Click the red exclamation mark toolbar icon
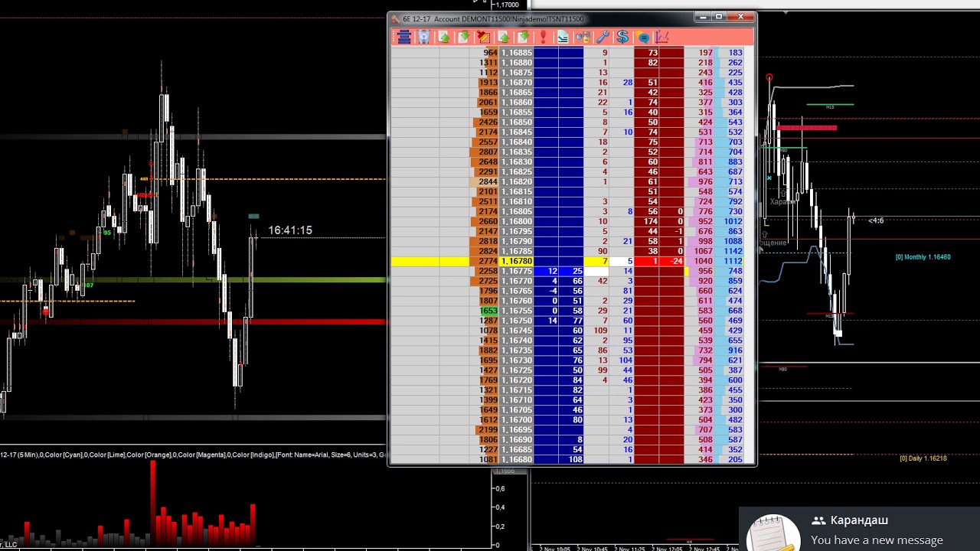 pyautogui.click(x=543, y=37)
